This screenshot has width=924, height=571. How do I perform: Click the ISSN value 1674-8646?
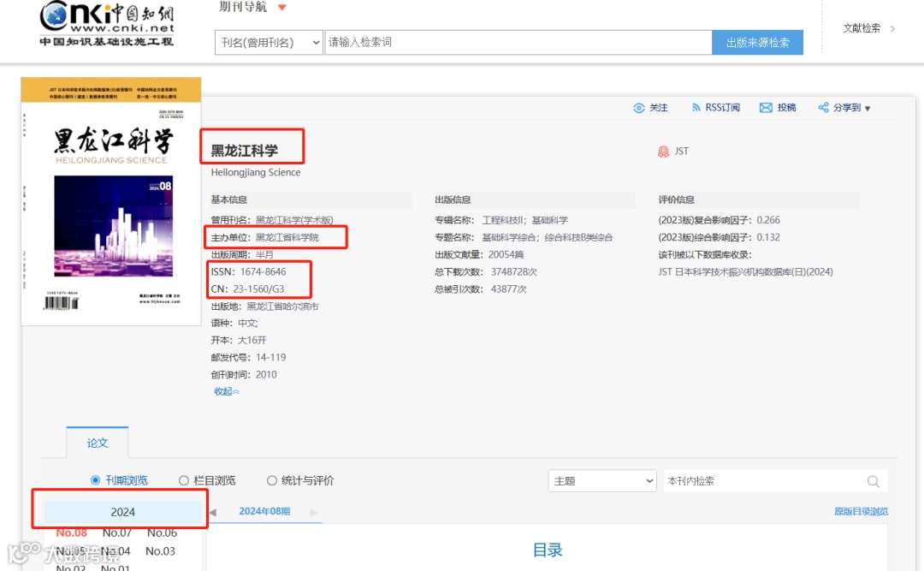263,272
